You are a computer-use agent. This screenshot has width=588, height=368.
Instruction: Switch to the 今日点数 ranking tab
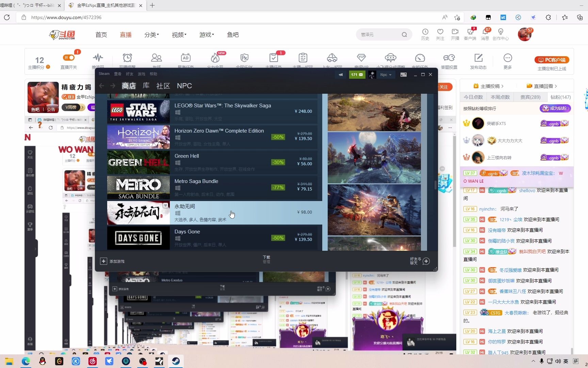pos(473,97)
